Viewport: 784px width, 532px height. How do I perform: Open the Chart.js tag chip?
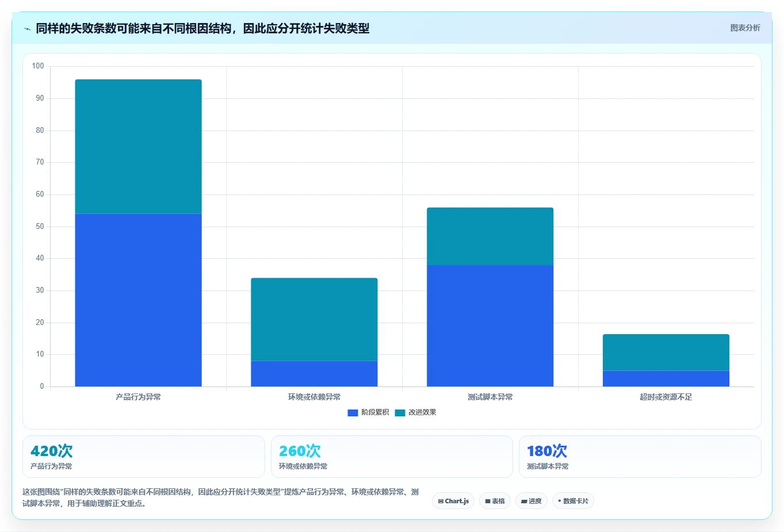click(x=453, y=501)
